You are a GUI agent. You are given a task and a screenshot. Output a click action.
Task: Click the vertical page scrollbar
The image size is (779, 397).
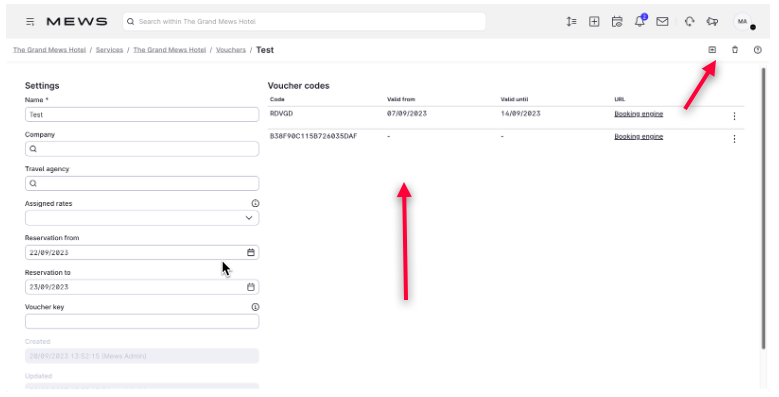pos(764,209)
